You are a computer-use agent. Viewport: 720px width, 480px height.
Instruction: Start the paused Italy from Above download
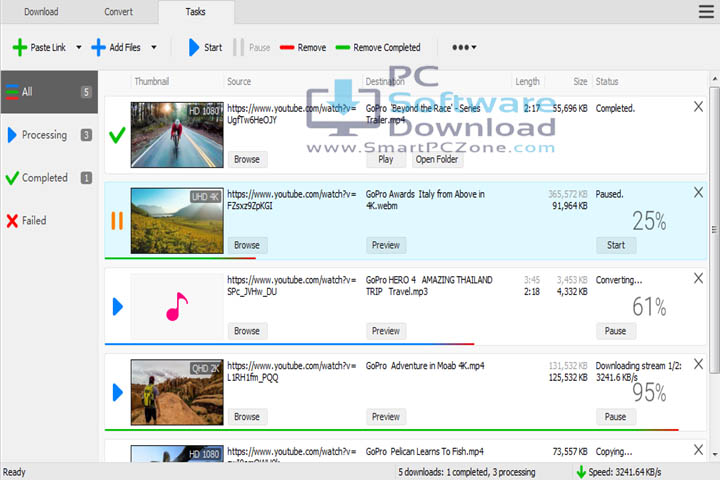coord(616,245)
